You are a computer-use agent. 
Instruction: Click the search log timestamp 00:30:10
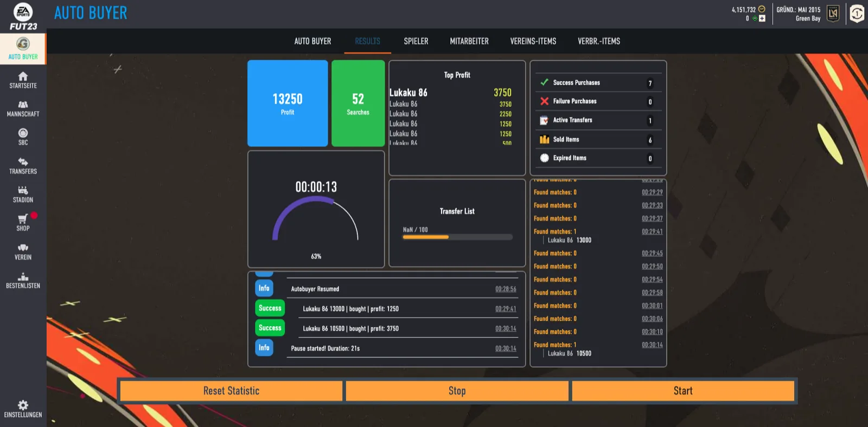coord(652,332)
